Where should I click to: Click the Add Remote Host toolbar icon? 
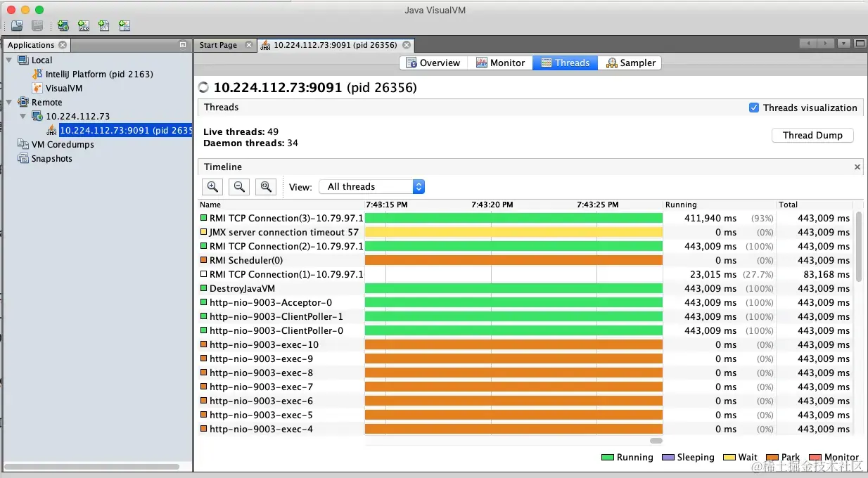pos(63,26)
